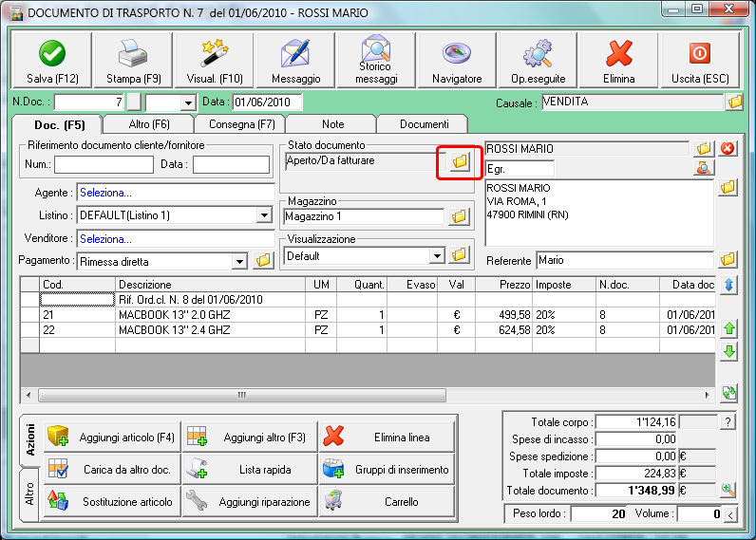This screenshot has width=756, height=540.
Task: Exit via Uscita (ESC)
Action: [700, 61]
